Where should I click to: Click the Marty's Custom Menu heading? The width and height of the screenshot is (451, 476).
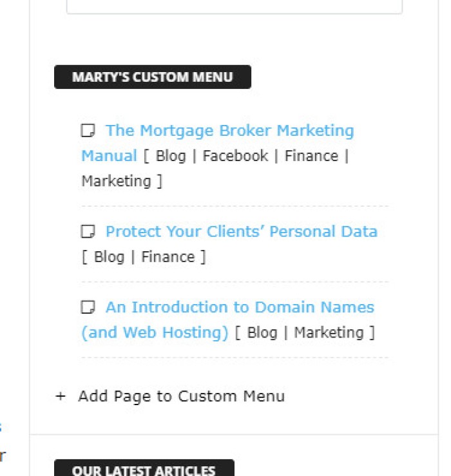152,77
